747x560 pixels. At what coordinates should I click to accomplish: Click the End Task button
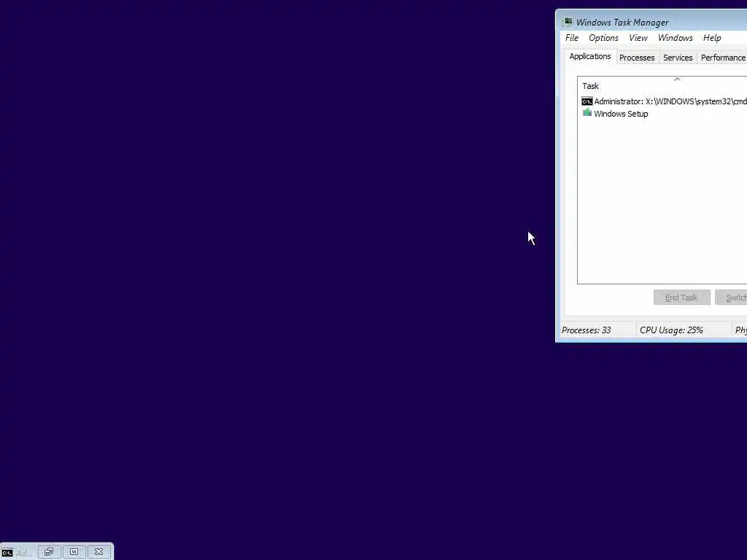point(682,297)
